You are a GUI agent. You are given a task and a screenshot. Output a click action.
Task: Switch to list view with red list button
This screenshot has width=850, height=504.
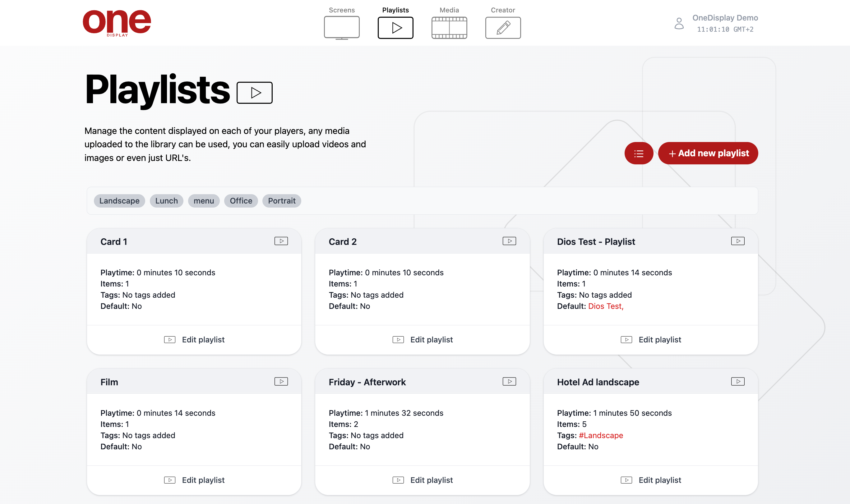pyautogui.click(x=638, y=153)
